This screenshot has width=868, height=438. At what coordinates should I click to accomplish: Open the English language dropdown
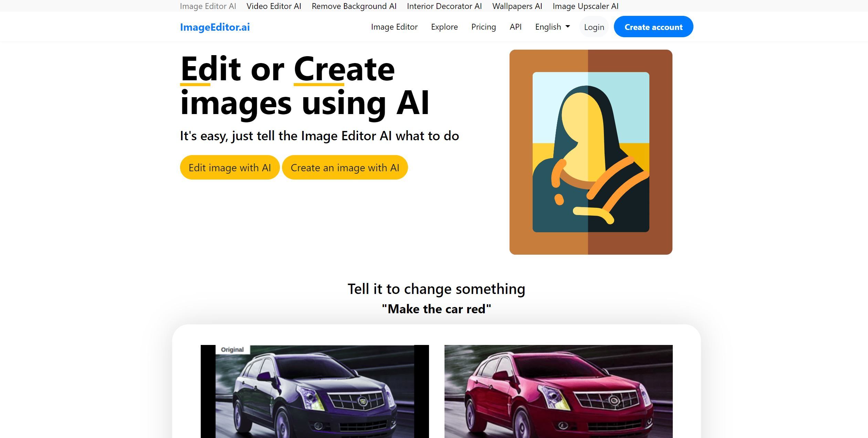(x=548, y=27)
